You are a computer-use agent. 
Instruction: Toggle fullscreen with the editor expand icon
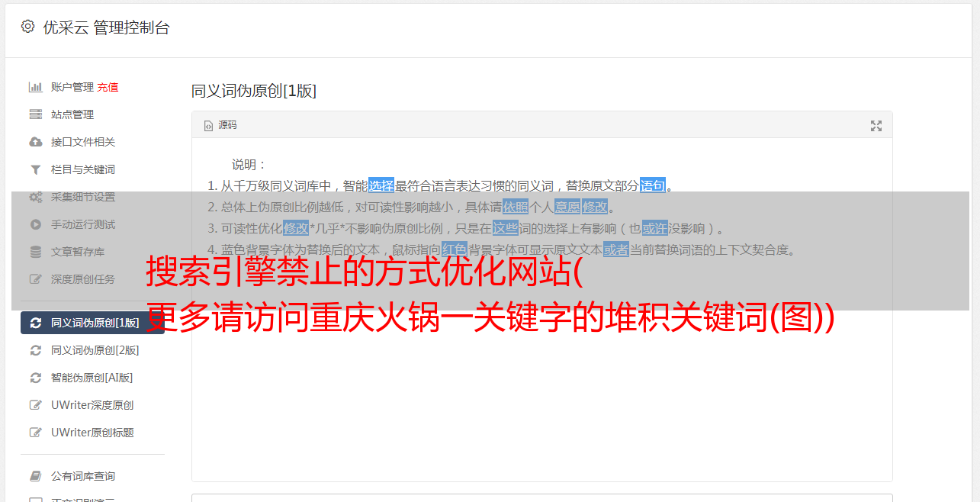coord(876,126)
